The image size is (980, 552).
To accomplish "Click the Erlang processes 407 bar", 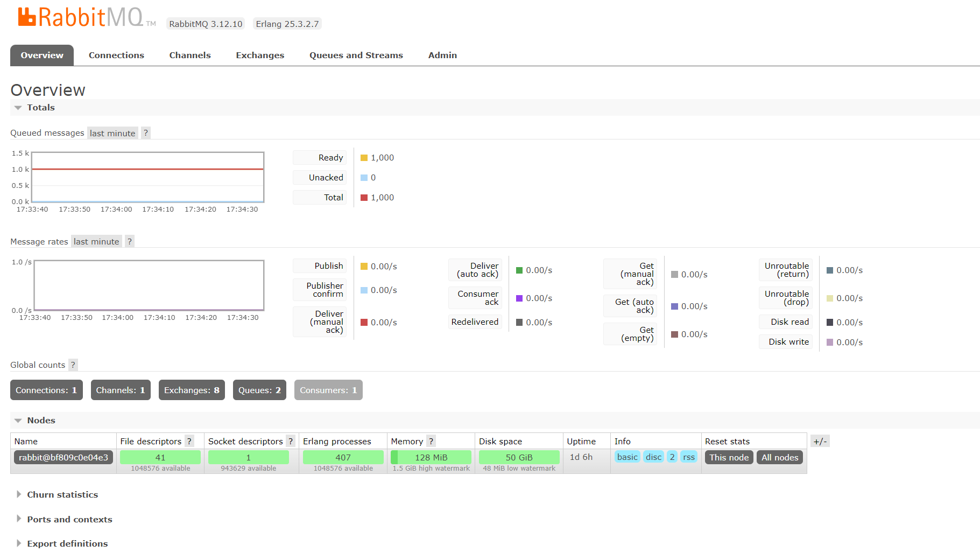I will click(x=343, y=457).
